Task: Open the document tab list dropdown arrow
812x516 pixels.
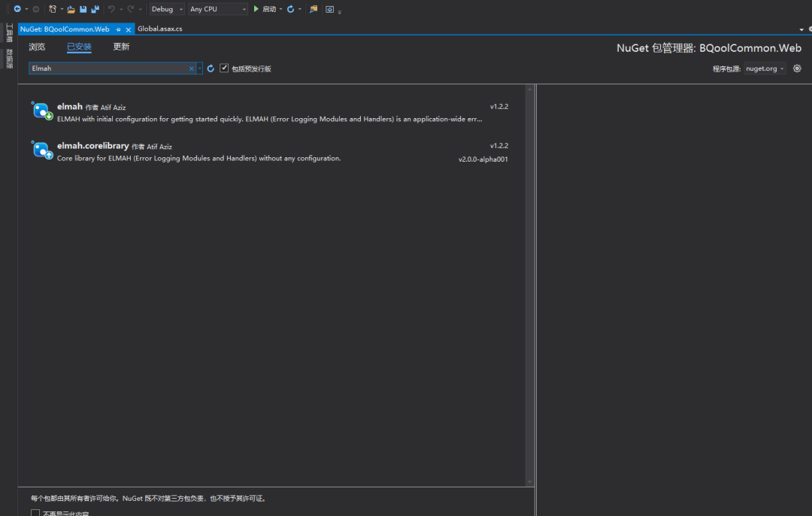Action: pyautogui.click(x=801, y=29)
